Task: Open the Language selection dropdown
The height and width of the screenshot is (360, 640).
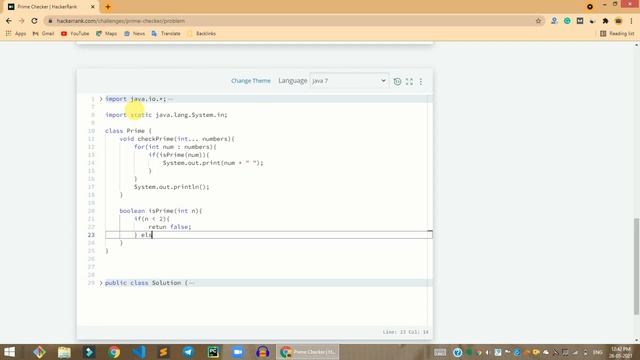Action: (x=349, y=81)
